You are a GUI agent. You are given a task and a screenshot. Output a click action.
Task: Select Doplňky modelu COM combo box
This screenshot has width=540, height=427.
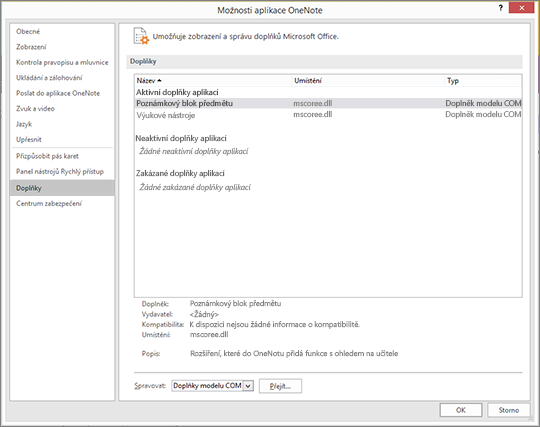(212, 386)
